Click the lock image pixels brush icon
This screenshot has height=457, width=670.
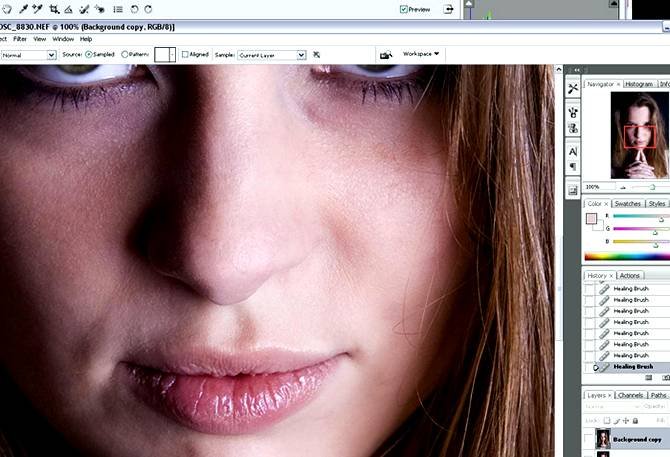pos(614,420)
